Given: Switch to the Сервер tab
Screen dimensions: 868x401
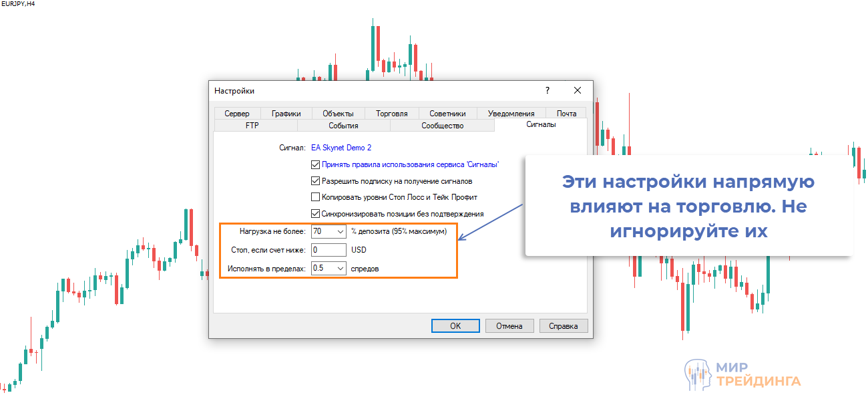Looking at the screenshot, I should coord(237,114).
